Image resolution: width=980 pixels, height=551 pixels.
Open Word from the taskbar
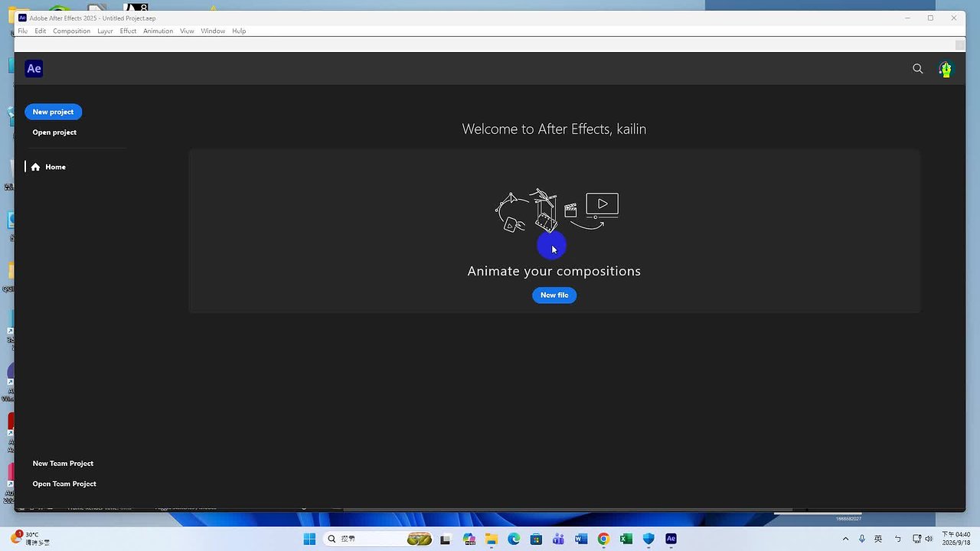click(581, 539)
